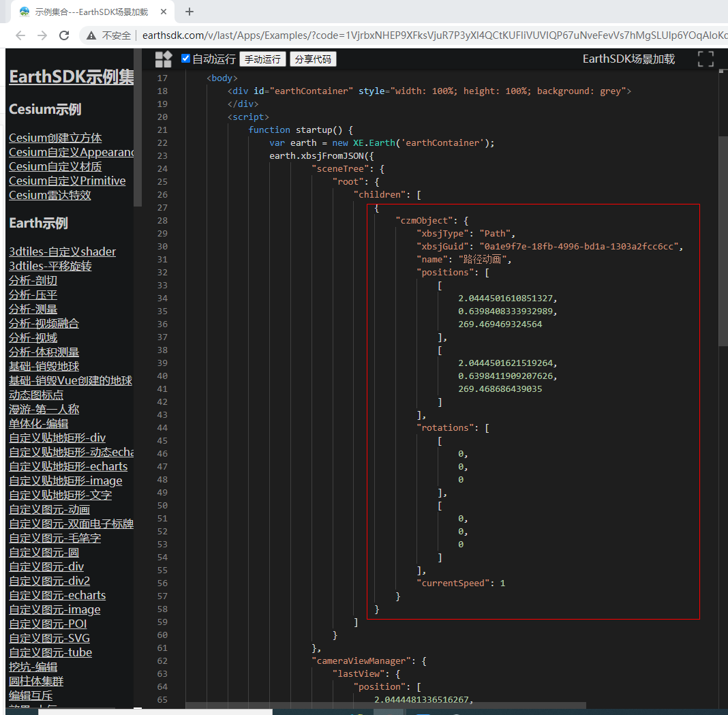Open Cesium自定义材质 example
Viewport: 728px width, 715px height.
(x=55, y=167)
